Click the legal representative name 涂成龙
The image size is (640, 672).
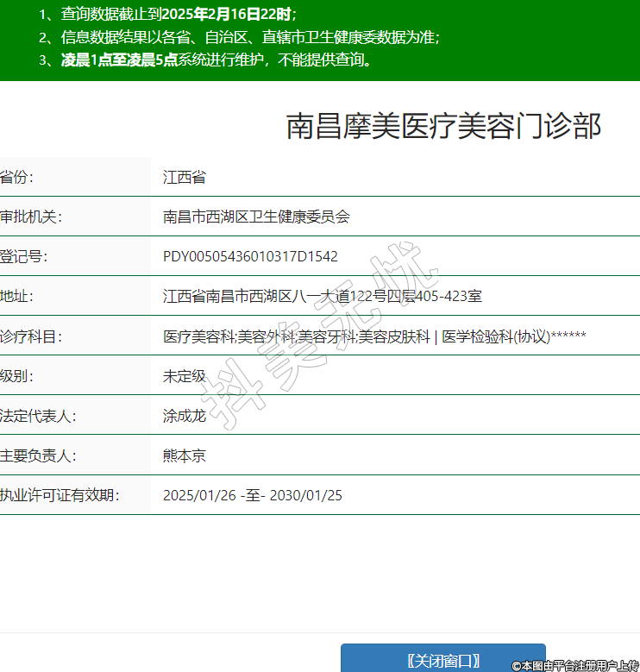[x=185, y=415]
